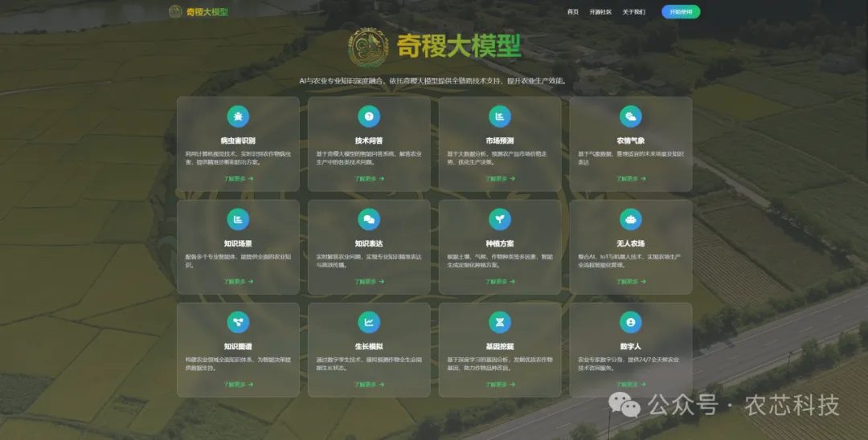Click the 技术问答 card title
Screen dimensions: 868x440
pos(369,141)
